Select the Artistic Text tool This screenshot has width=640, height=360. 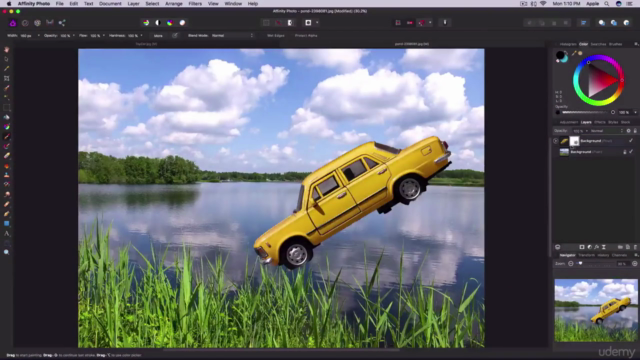pos(7,233)
